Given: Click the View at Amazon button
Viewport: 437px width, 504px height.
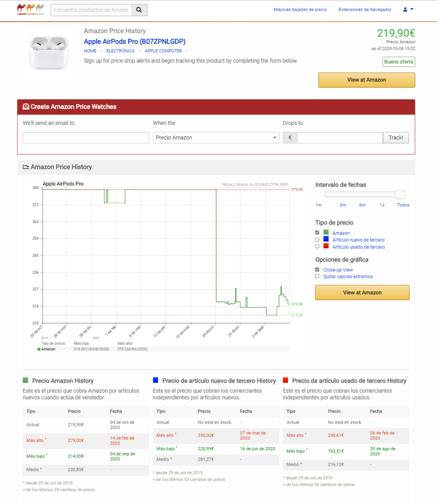Looking at the screenshot, I should point(366,80).
